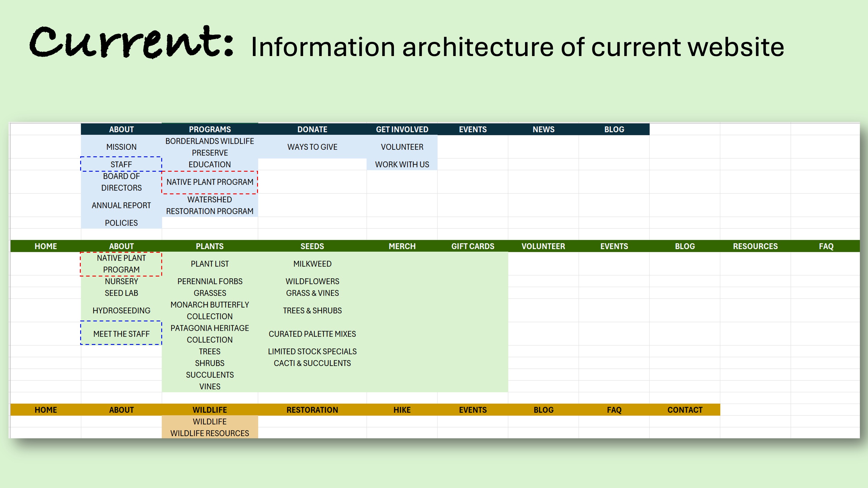Select GIFT CARDS in green navigation row
This screenshot has height=488, width=868.
[x=473, y=246]
